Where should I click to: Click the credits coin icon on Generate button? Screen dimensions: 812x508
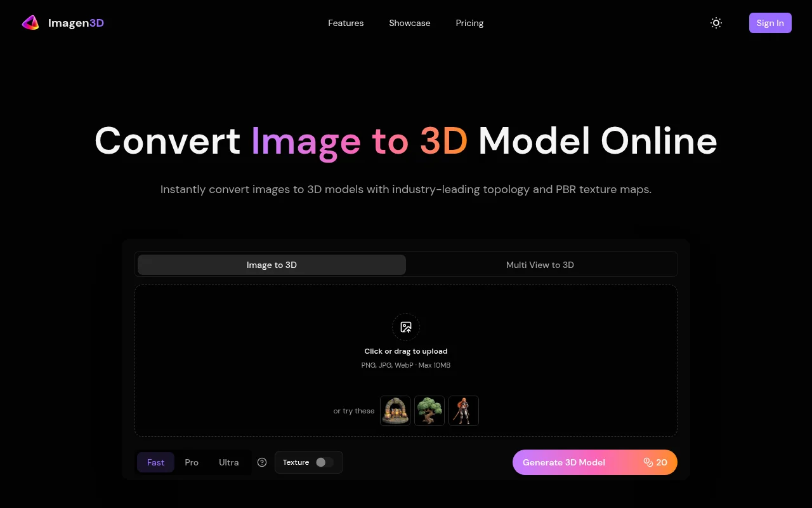[648, 462]
